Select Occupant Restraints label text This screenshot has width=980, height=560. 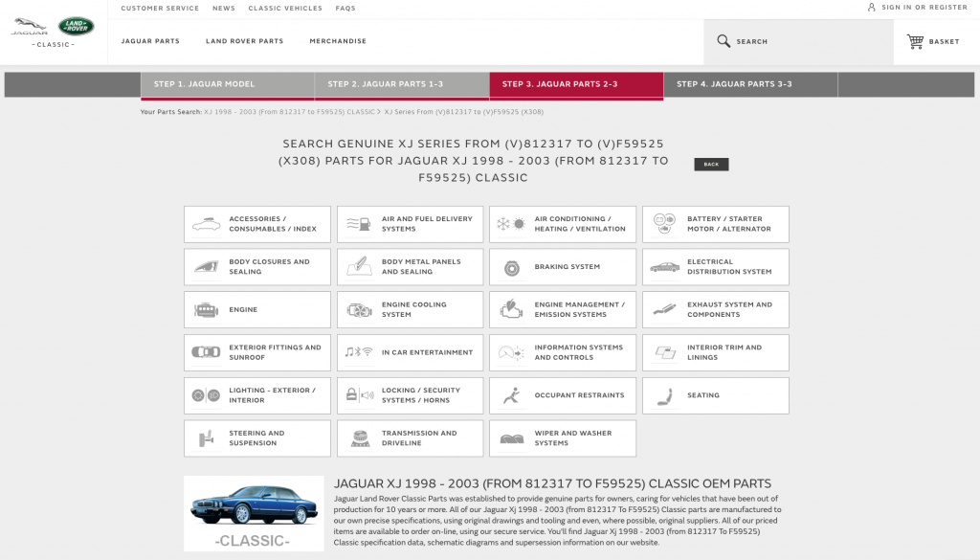coord(579,395)
